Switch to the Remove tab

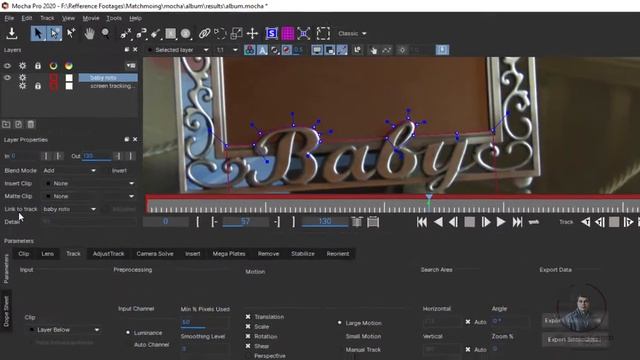point(268,253)
